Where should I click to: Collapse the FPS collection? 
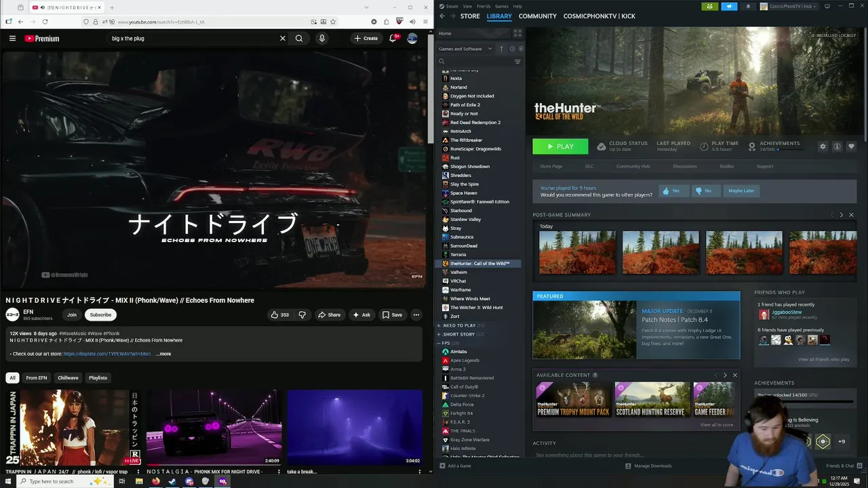tap(448, 343)
